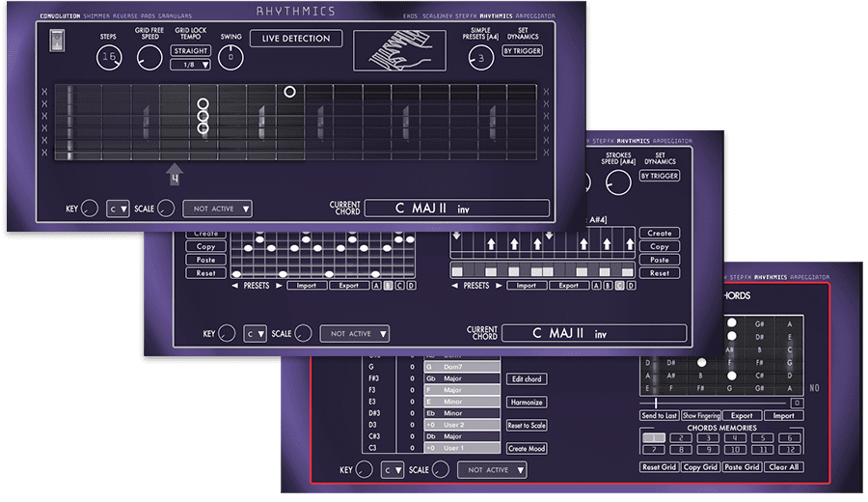Click the Swing knob
The image size is (868, 502).
click(x=231, y=58)
